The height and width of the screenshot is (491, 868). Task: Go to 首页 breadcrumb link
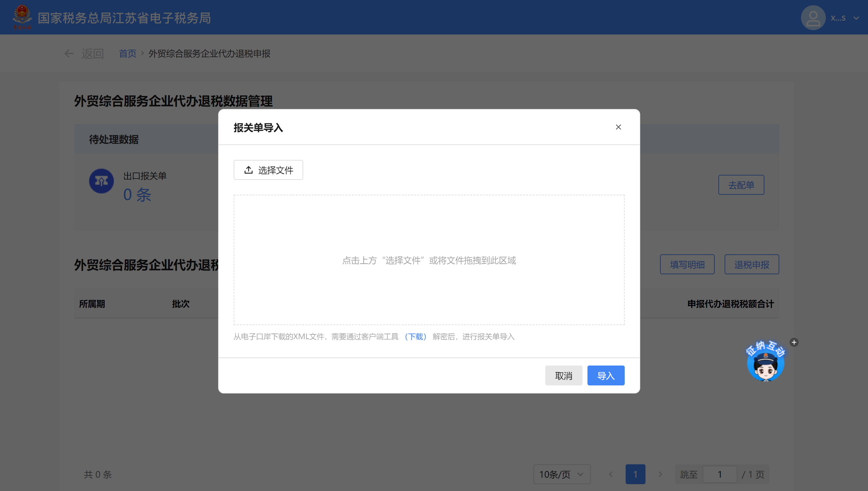click(127, 54)
